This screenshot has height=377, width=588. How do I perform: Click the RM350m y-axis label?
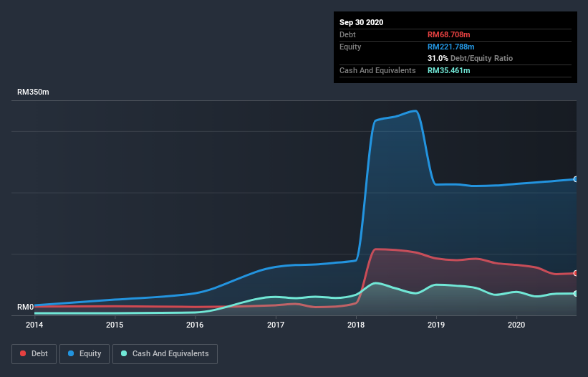pos(33,92)
